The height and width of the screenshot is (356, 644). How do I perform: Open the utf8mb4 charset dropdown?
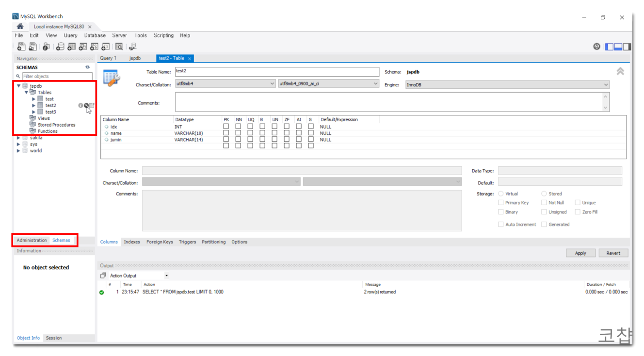point(225,83)
